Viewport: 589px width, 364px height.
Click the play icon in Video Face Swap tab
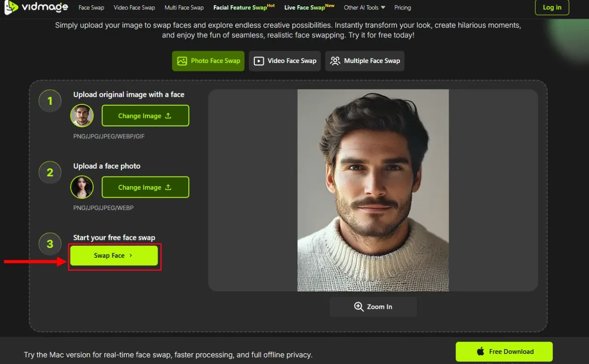pyautogui.click(x=259, y=61)
